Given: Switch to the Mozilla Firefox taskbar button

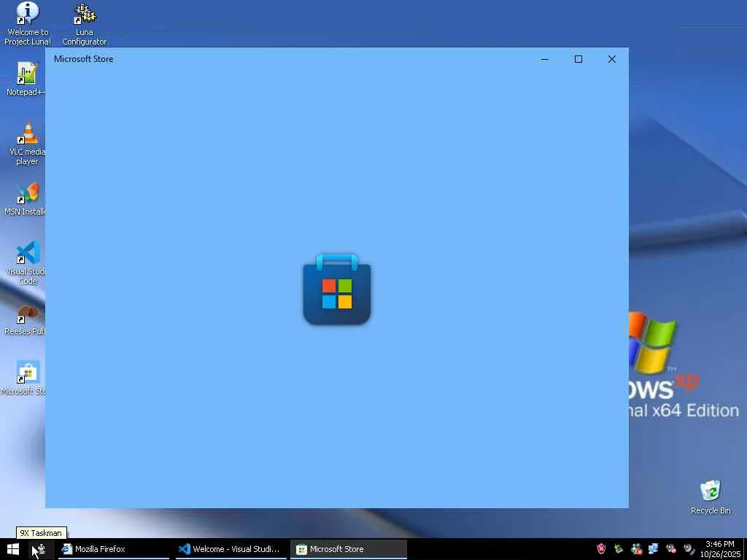Looking at the screenshot, I should pyautogui.click(x=113, y=549).
